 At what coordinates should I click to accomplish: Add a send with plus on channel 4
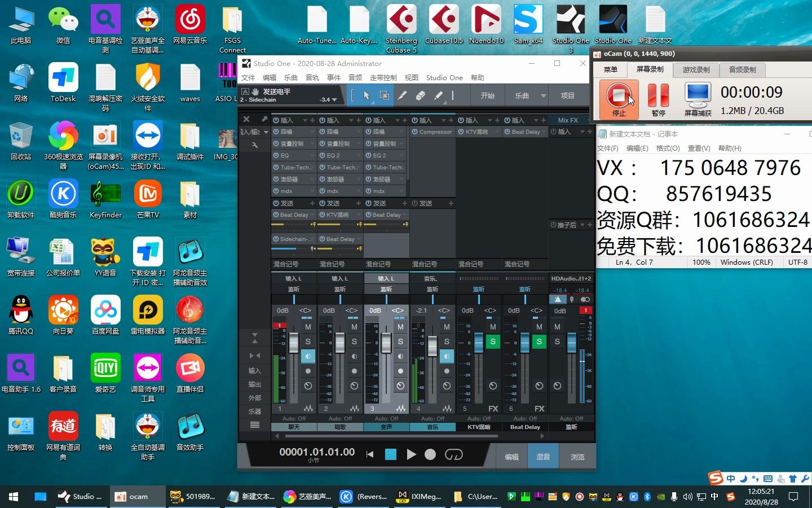tap(451, 203)
